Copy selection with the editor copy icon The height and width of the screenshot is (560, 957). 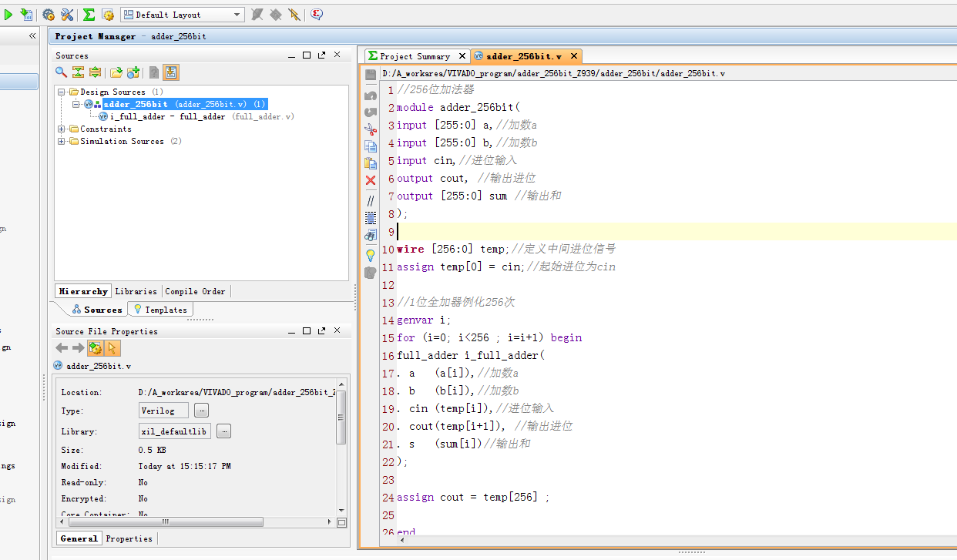(x=371, y=146)
